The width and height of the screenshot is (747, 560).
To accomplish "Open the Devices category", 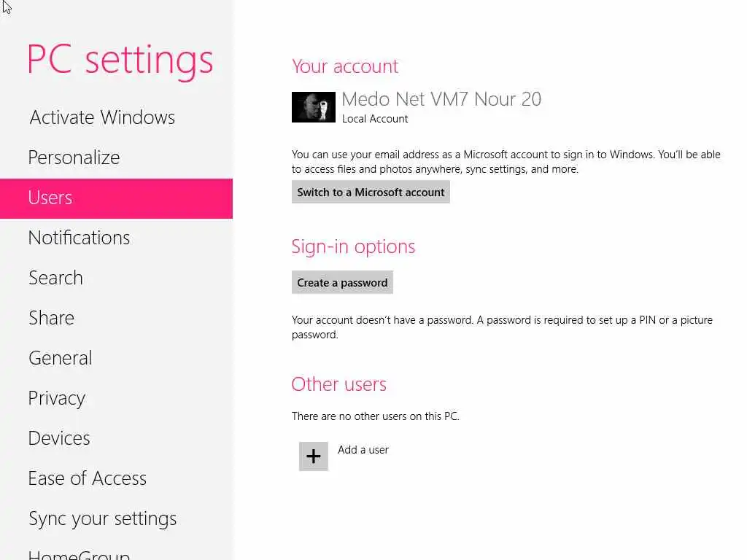I will [116, 438].
